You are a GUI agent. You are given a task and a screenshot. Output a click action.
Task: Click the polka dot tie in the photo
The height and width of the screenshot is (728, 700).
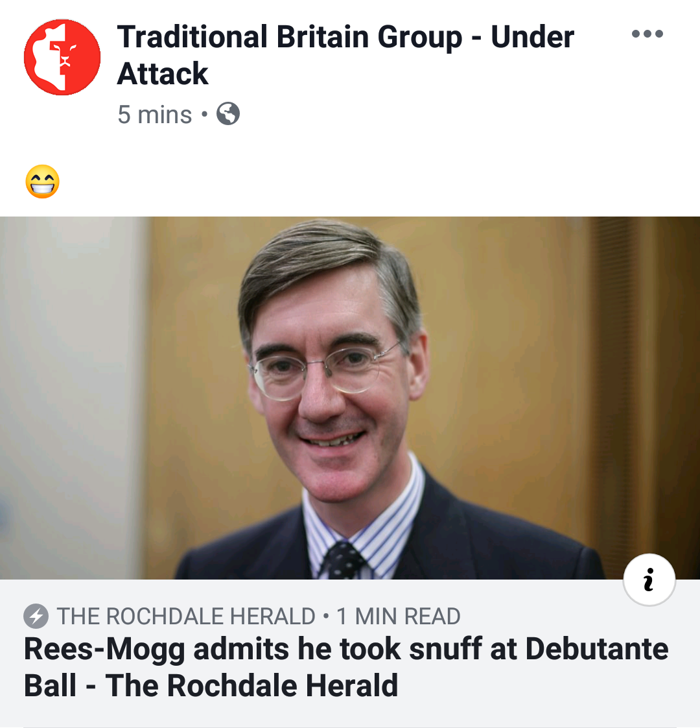(x=344, y=560)
